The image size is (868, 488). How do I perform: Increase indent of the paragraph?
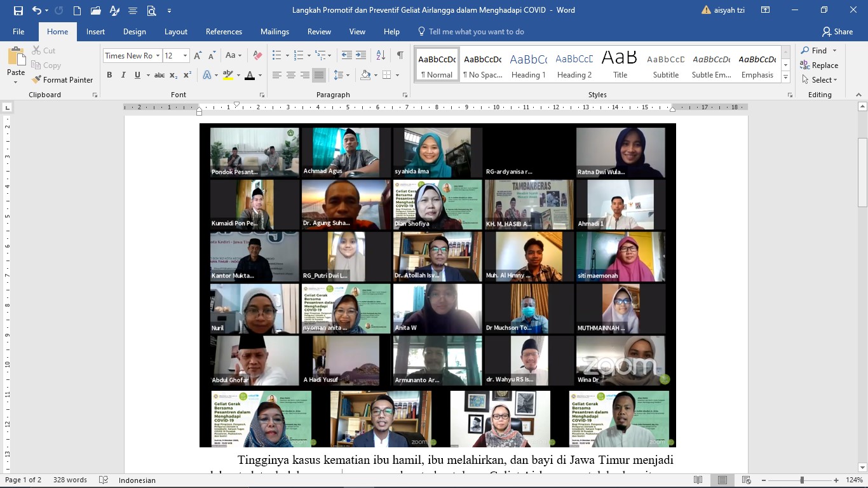pyautogui.click(x=361, y=55)
